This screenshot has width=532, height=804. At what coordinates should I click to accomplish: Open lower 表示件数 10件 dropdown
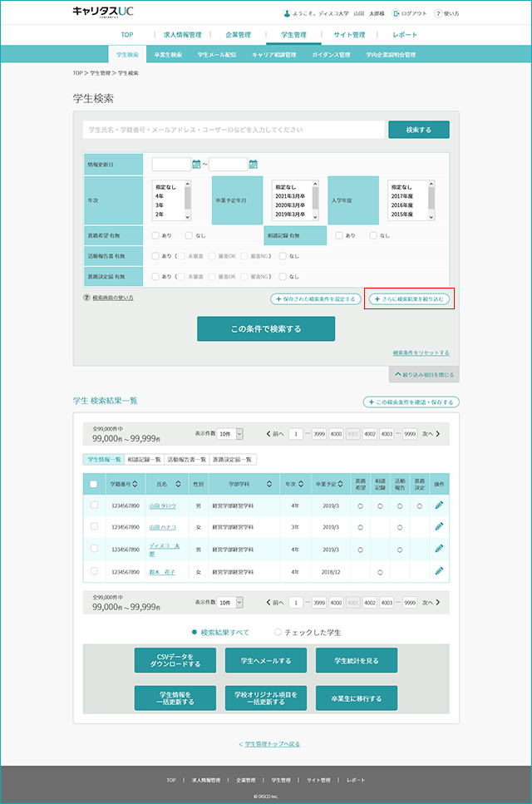click(229, 603)
